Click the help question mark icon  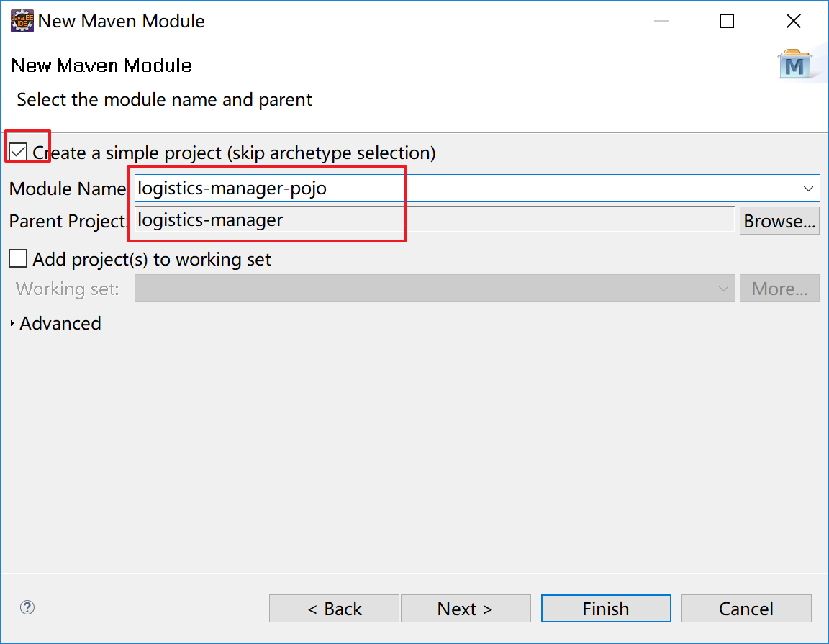27,607
